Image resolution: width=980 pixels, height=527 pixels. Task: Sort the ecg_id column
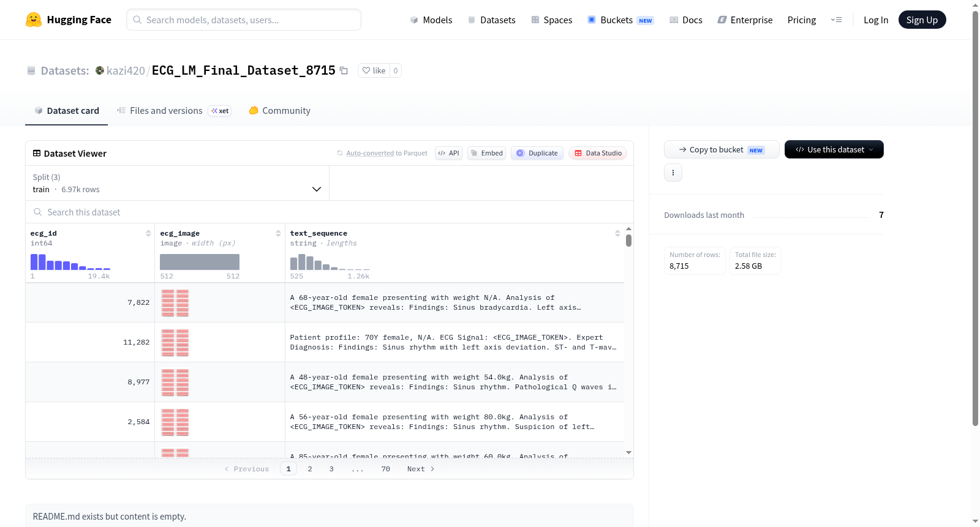coord(148,233)
